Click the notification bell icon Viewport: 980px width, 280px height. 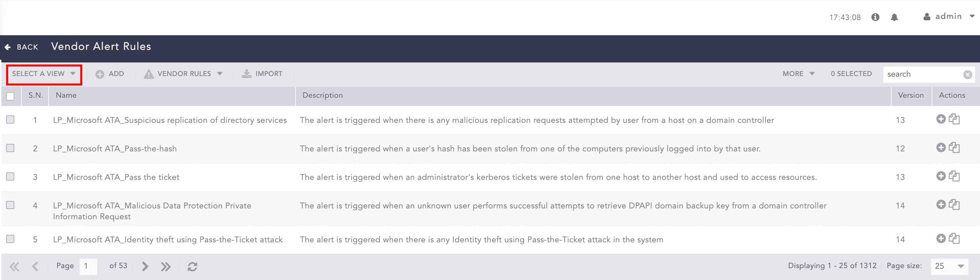(x=894, y=17)
